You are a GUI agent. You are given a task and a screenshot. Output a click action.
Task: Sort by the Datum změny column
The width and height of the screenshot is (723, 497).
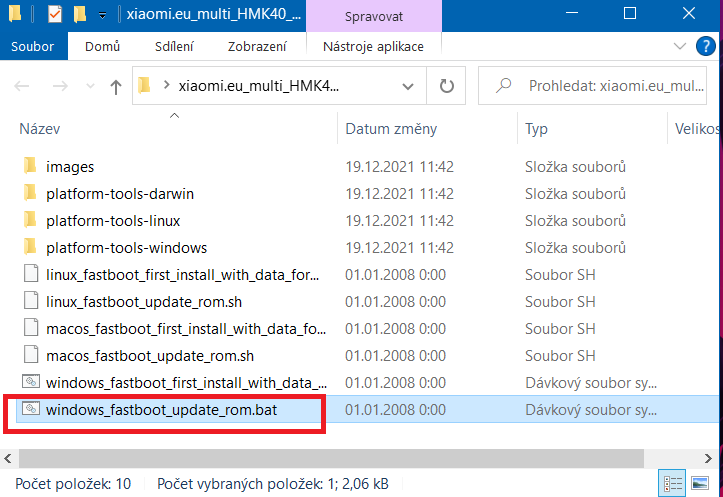click(x=391, y=129)
